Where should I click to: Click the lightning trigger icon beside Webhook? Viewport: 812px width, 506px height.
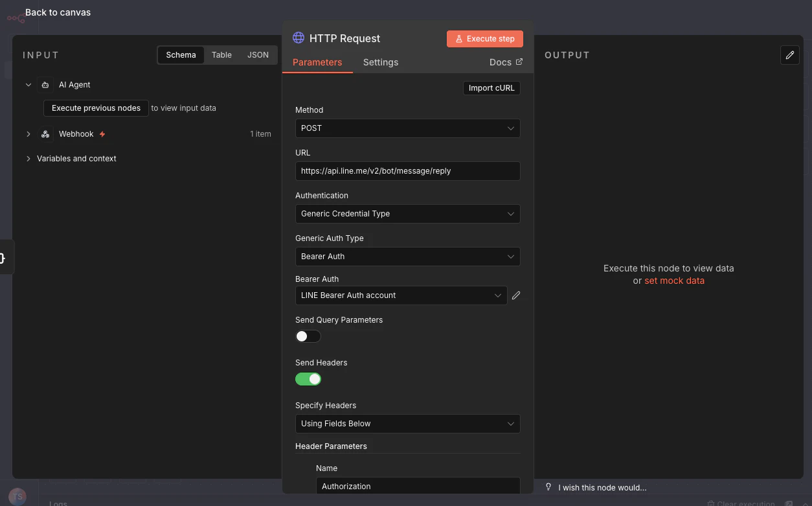(102, 134)
